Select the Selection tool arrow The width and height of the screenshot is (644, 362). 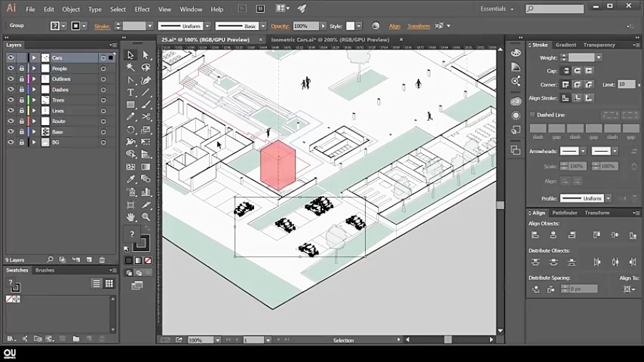131,55
